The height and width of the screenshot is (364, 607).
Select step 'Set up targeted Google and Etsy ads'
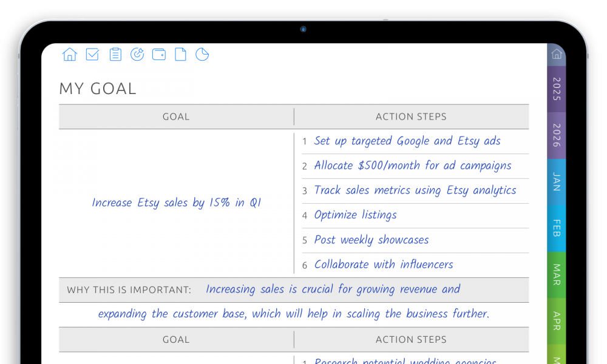point(407,141)
